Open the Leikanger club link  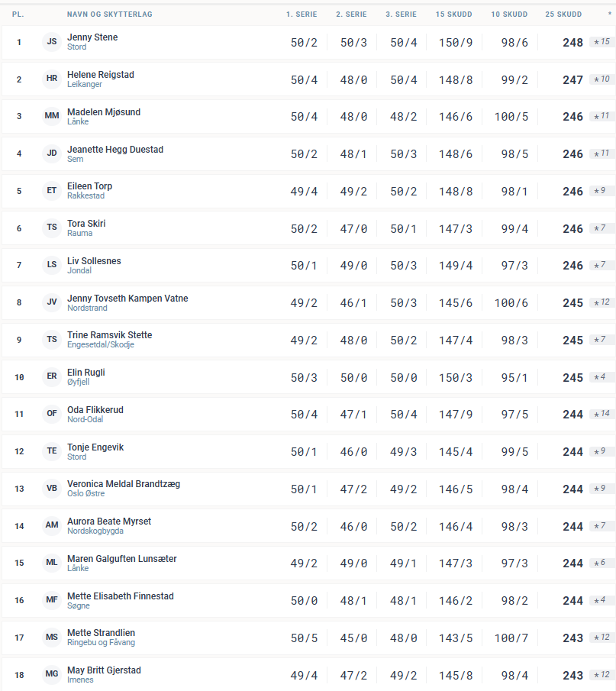85,85
